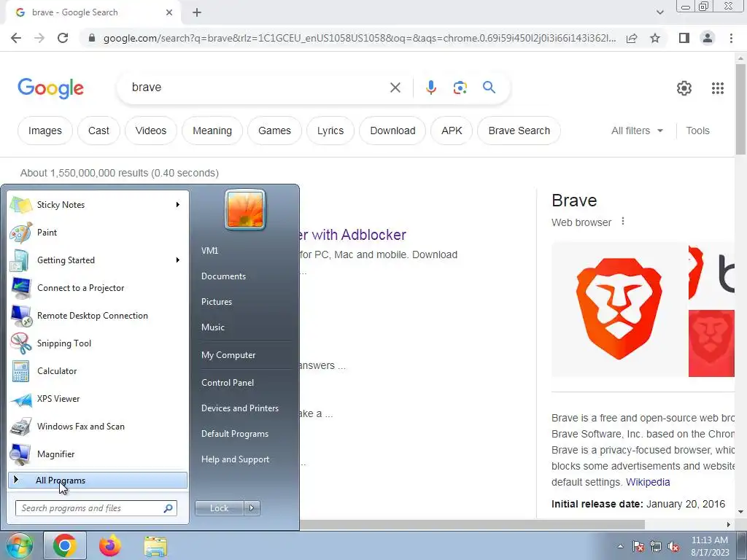This screenshot has height=560, width=747.
Task: Click the Lock button
Action: pos(219,508)
